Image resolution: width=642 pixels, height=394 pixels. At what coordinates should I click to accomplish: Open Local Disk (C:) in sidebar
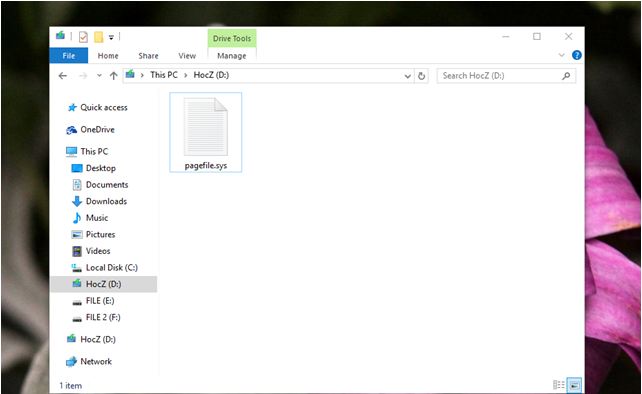click(x=111, y=267)
